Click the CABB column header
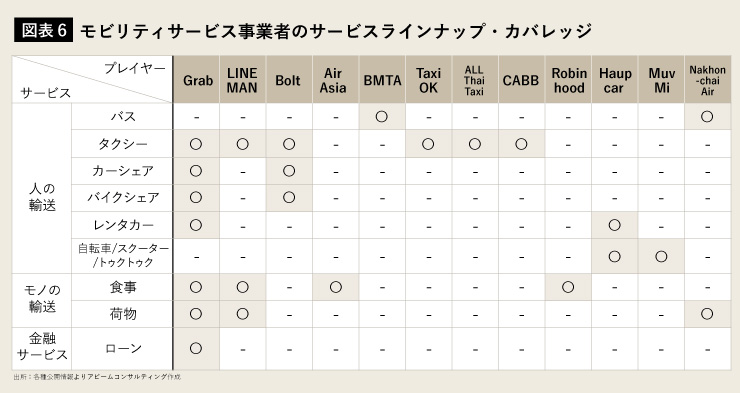Image resolution: width=740 pixels, height=393 pixels. [521, 80]
